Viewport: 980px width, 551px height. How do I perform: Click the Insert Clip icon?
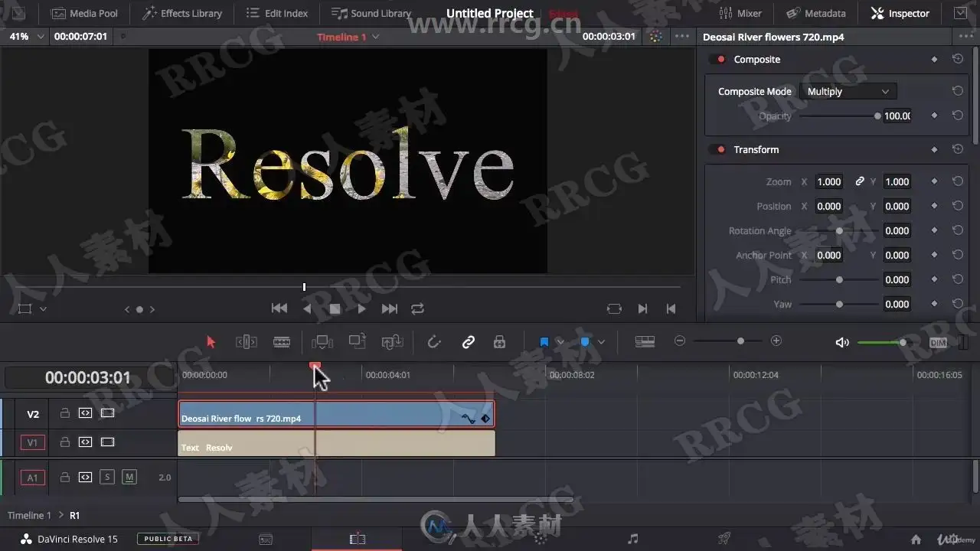coord(322,342)
